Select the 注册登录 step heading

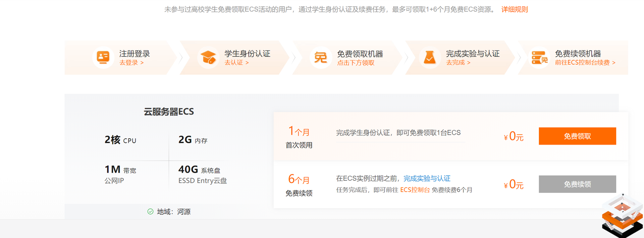tap(135, 54)
